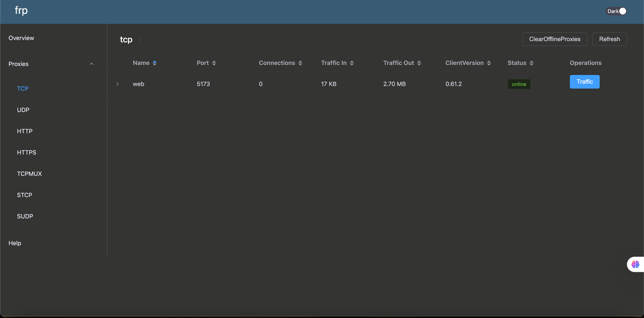The image size is (644, 318).
Task: Click Traffic In sort arrows
Action: click(352, 63)
